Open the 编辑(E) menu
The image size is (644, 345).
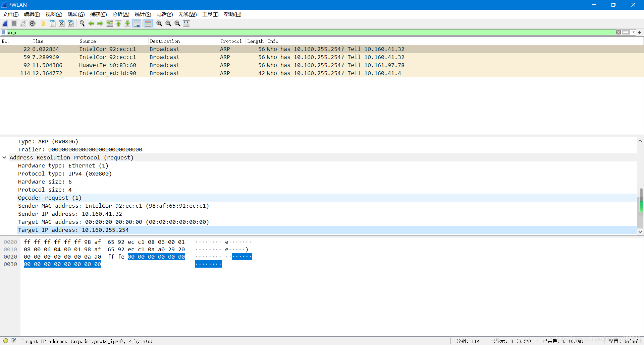coord(32,14)
